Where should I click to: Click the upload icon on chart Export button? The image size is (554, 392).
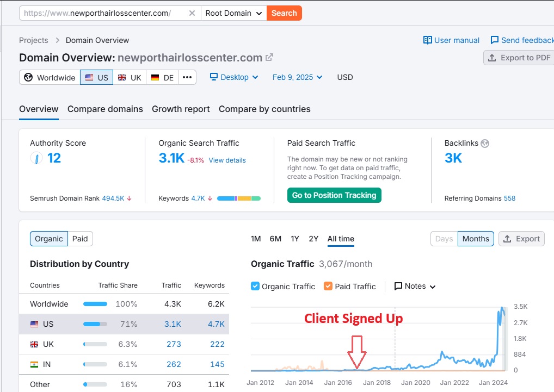[x=507, y=239]
